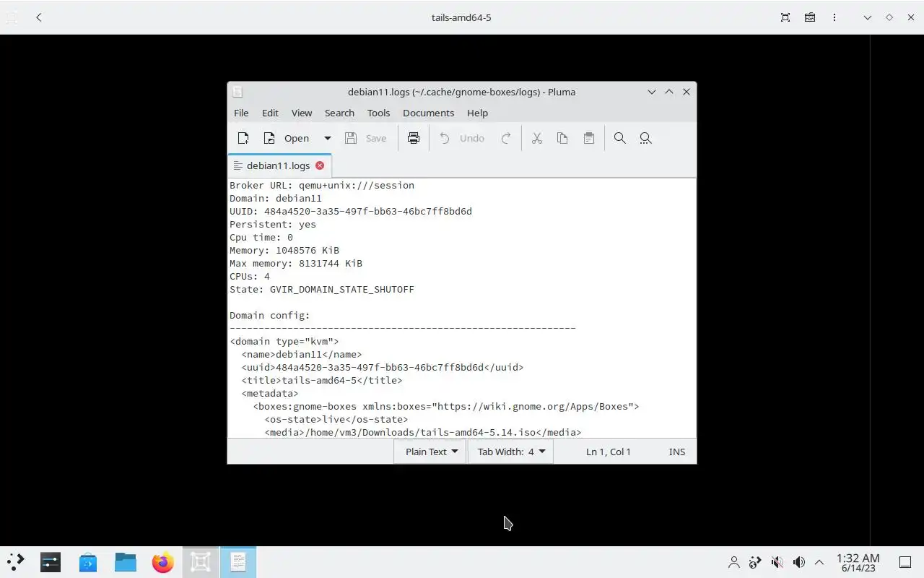924x578 pixels.
Task: Open the volume control in system tray
Action: coord(798,562)
